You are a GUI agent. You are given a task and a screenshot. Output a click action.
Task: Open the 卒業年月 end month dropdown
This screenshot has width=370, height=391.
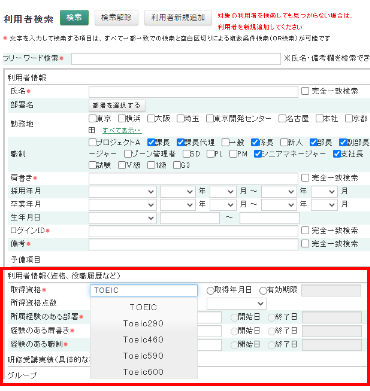point(324,205)
